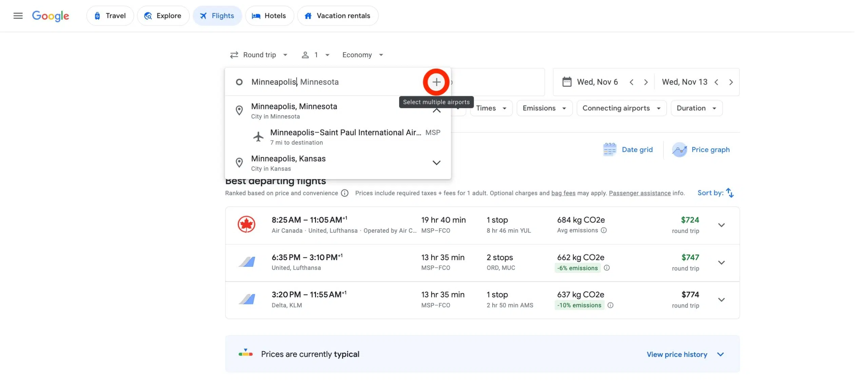Open the passenger count dropdown
Screen dimensions: 868x381
tap(313, 54)
